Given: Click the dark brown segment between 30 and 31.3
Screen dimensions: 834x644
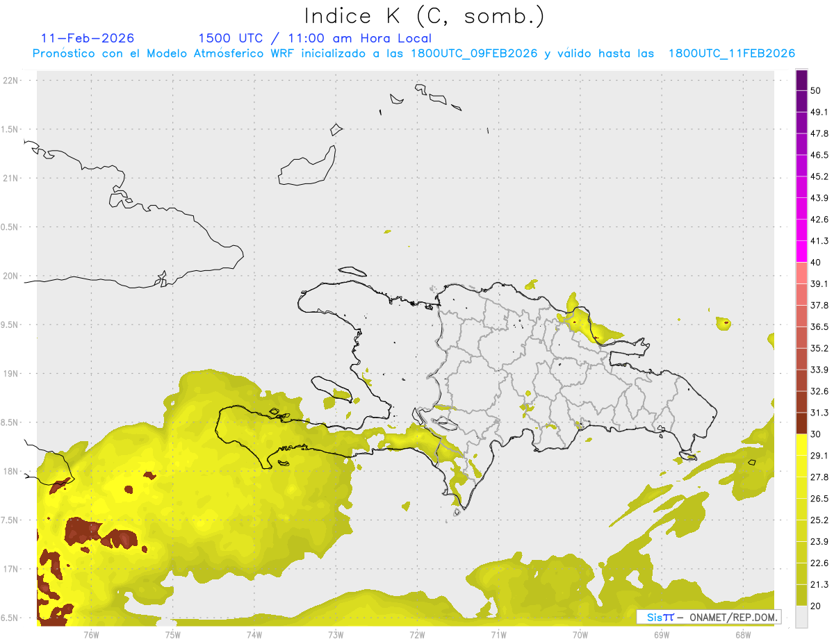Looking at the screenshot, I should [x=801, y=423].
